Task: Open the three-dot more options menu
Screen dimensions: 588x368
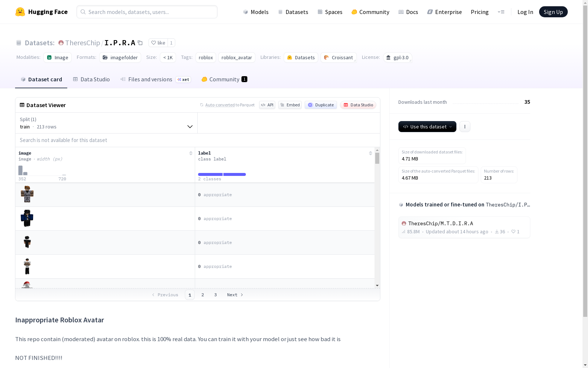Action: pos(465,127)
